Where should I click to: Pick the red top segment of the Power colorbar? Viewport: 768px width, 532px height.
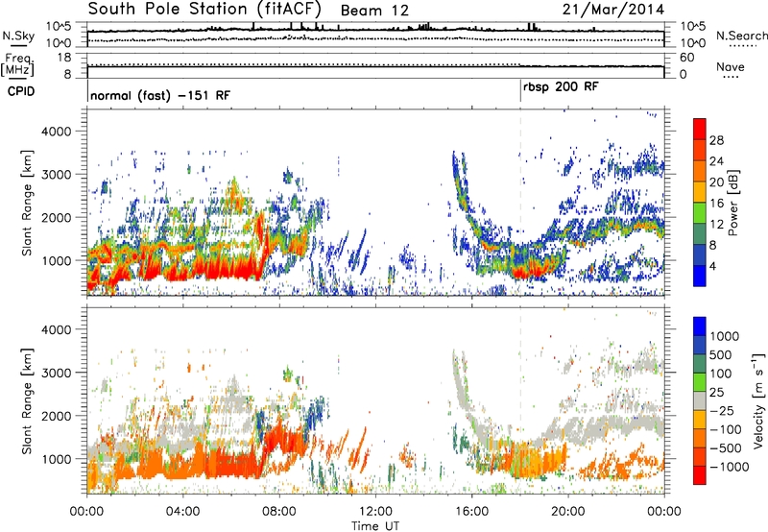[700, 129]
